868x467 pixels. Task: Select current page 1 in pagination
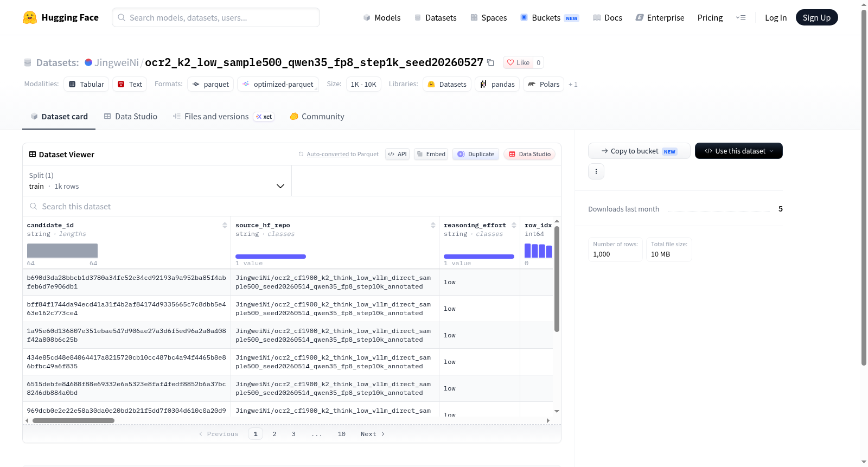[x=256, y=434]
